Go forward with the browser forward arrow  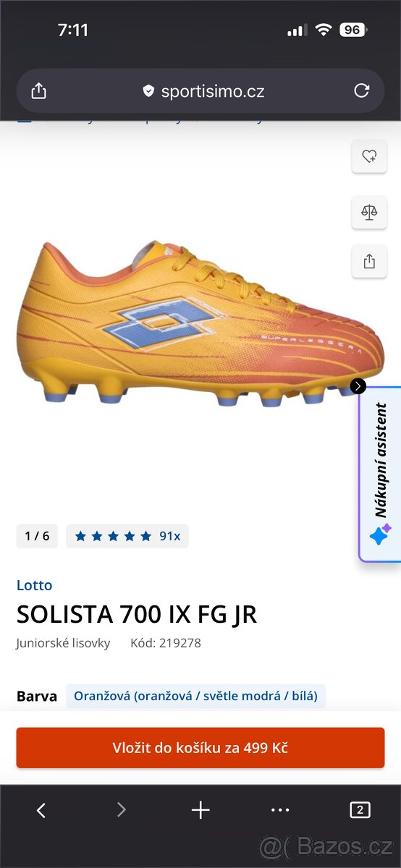point(121,810)
